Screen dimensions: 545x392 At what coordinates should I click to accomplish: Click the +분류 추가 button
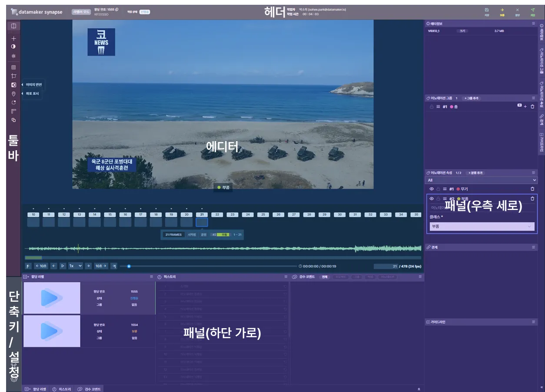(x=475, y=173)
